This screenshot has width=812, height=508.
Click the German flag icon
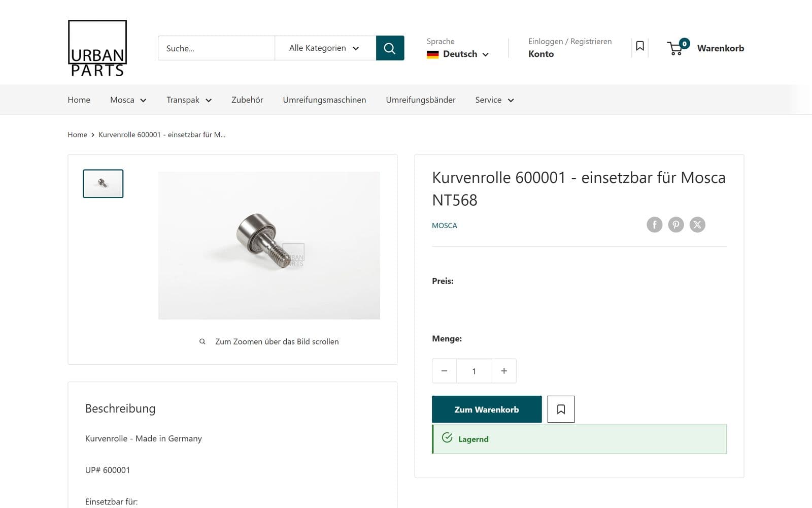click(x=432, y=54)
